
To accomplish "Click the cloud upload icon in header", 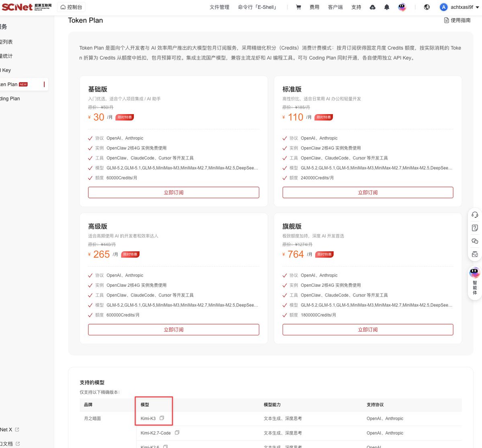I will tap(372, 7).
